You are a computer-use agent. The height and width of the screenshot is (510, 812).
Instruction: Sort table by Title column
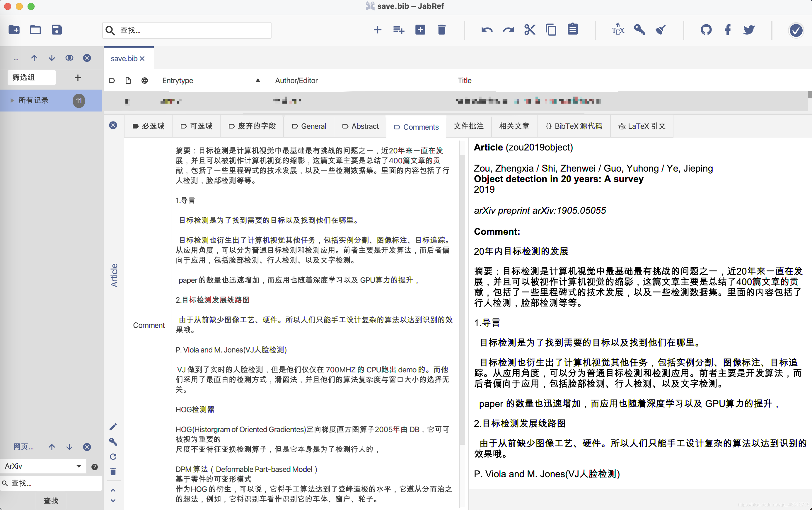pyautogui.click(x=464, y=81)
